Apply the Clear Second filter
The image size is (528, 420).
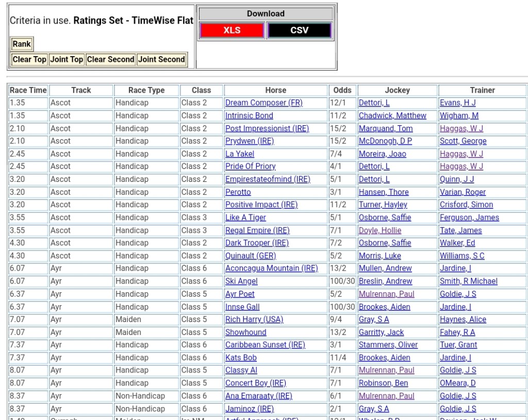[110, 59]
